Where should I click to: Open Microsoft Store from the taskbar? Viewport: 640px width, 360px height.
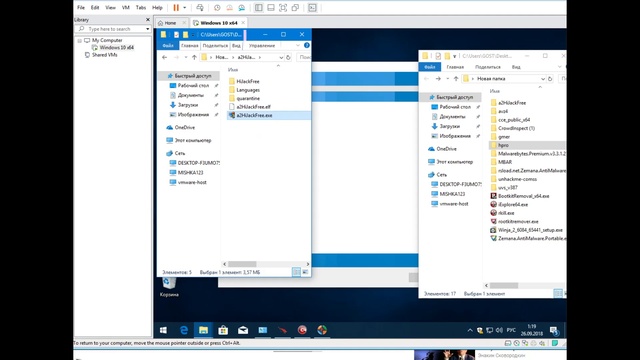(x=223, y=330)
